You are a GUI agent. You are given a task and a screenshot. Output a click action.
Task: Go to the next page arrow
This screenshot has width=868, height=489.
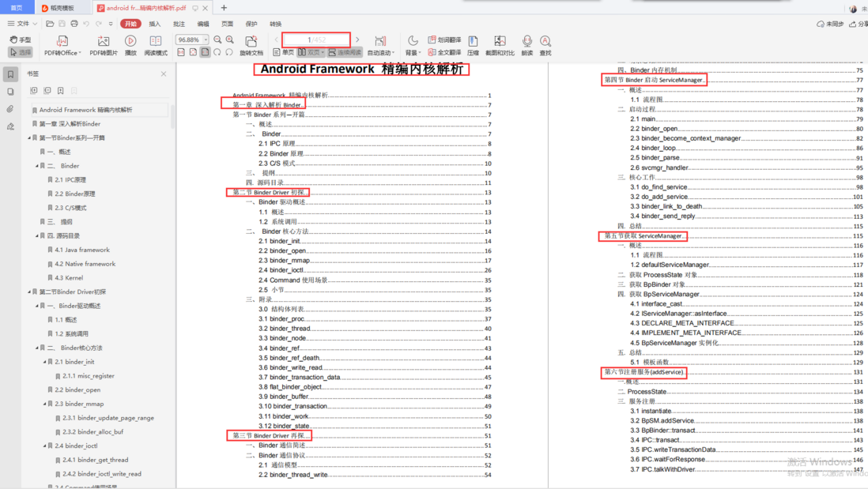(x=357, y=39)
